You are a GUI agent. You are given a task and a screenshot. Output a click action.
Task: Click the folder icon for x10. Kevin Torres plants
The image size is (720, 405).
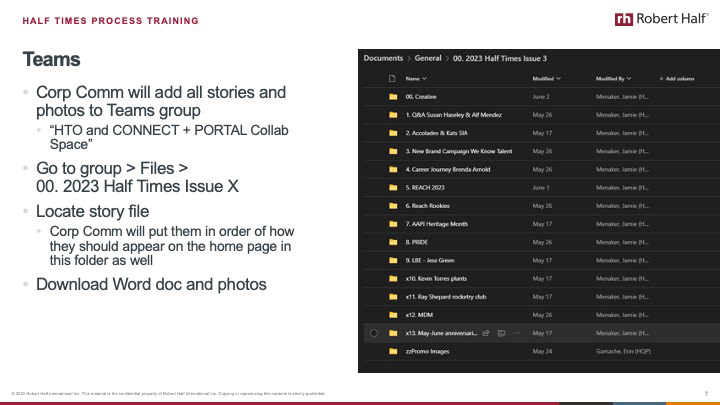click(393, 279)
